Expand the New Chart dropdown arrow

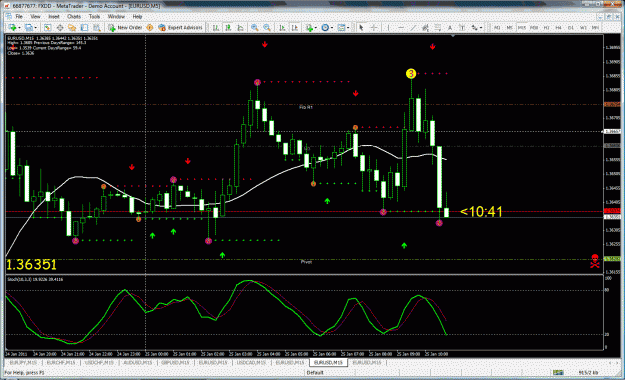pyautogui.click(x=19, y=28)
